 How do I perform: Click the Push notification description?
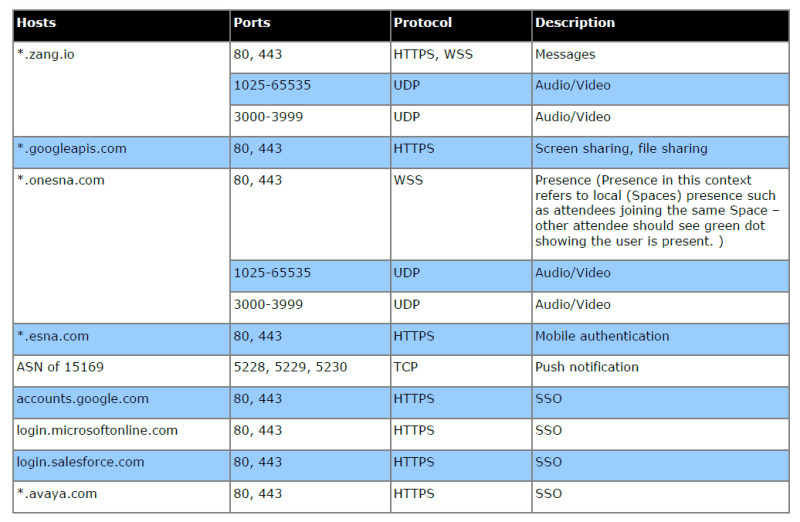pos(661,371)
